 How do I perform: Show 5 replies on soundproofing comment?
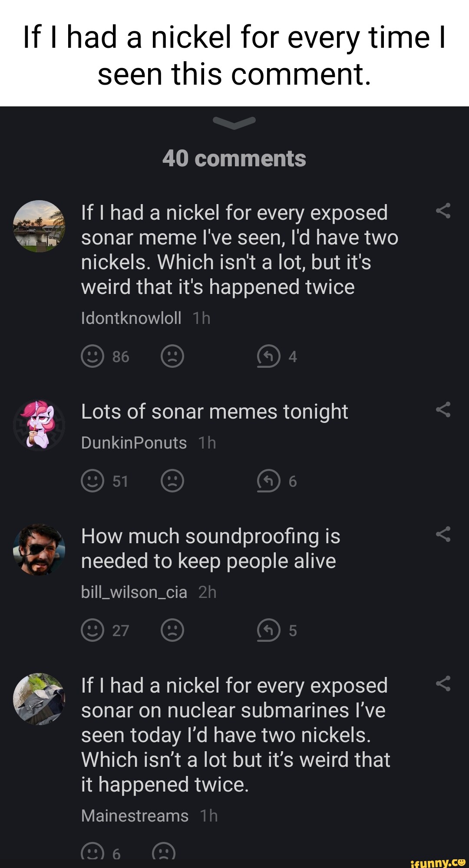click(x=269, y=630)
